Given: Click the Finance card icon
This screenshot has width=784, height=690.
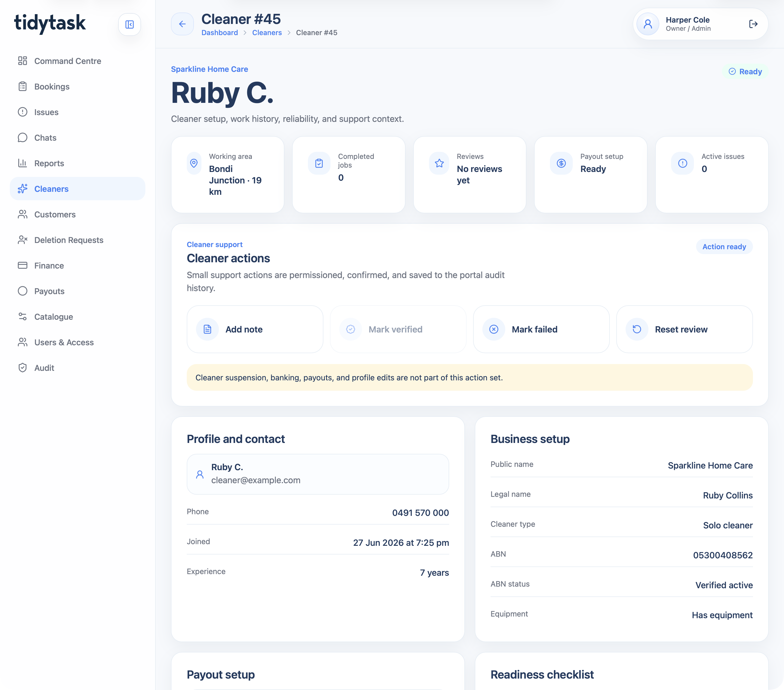Looking at the screenshot, I should point(23,265).
